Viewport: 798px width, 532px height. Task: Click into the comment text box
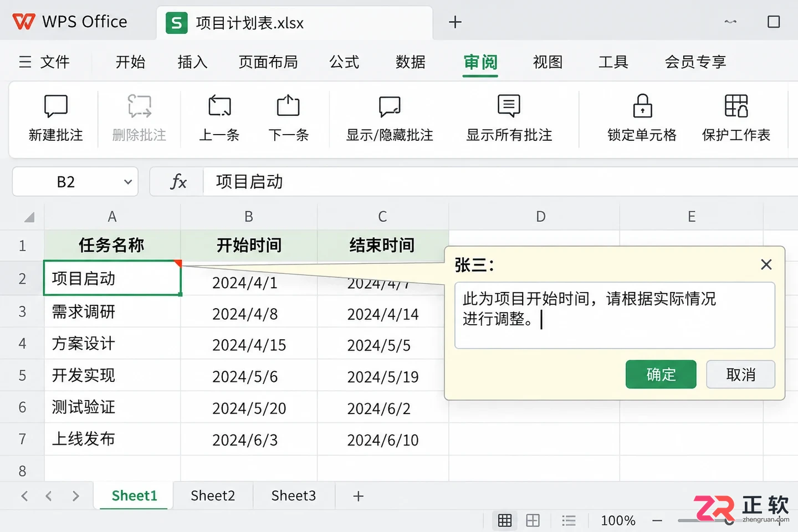click(615, 315)
